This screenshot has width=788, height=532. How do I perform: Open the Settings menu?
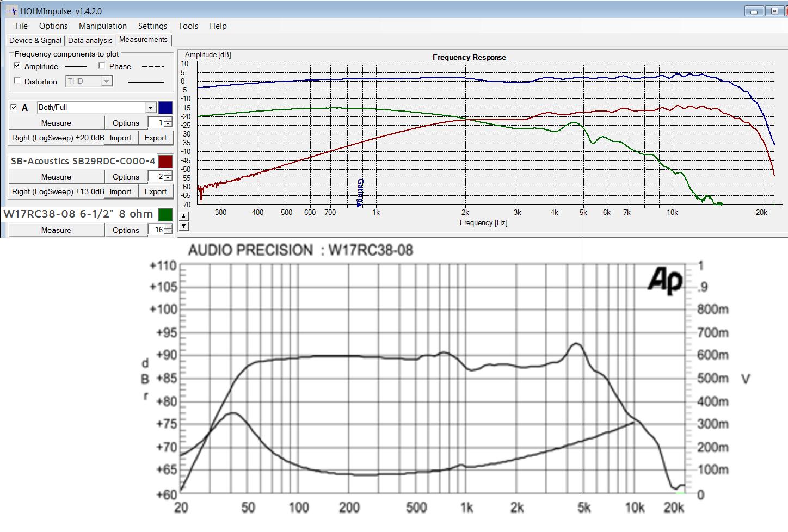[152, 26]
